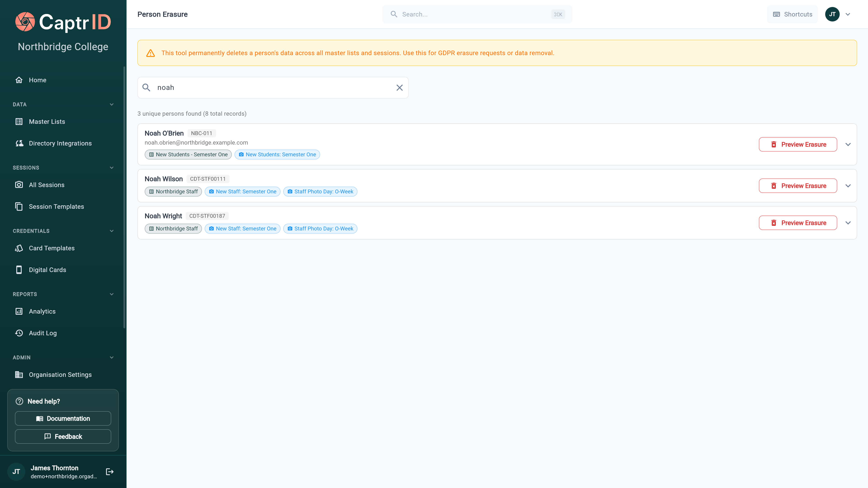Click Noah Wilson's Northbridge Staff chip

pyautogui.click(x=173, y=191)
